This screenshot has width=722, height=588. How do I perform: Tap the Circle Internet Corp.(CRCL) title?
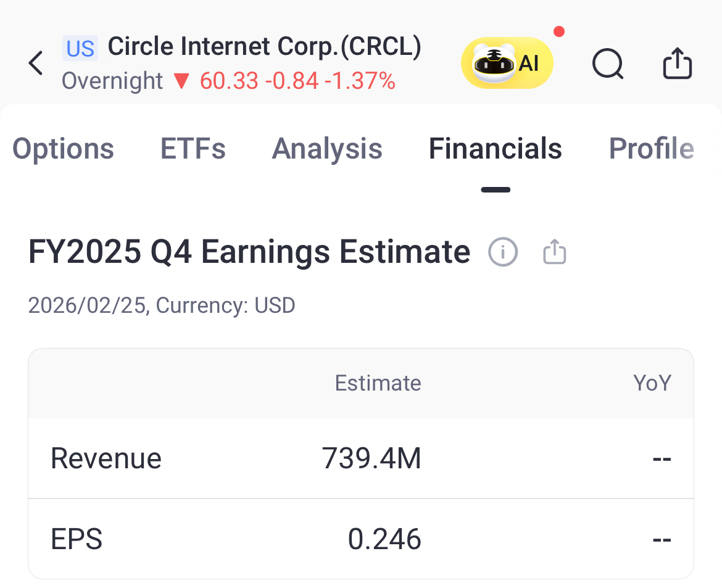[265, 47]
